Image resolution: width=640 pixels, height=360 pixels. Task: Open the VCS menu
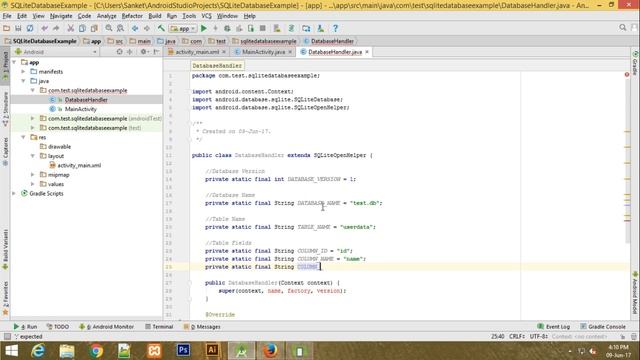click(x=207, y=16)
